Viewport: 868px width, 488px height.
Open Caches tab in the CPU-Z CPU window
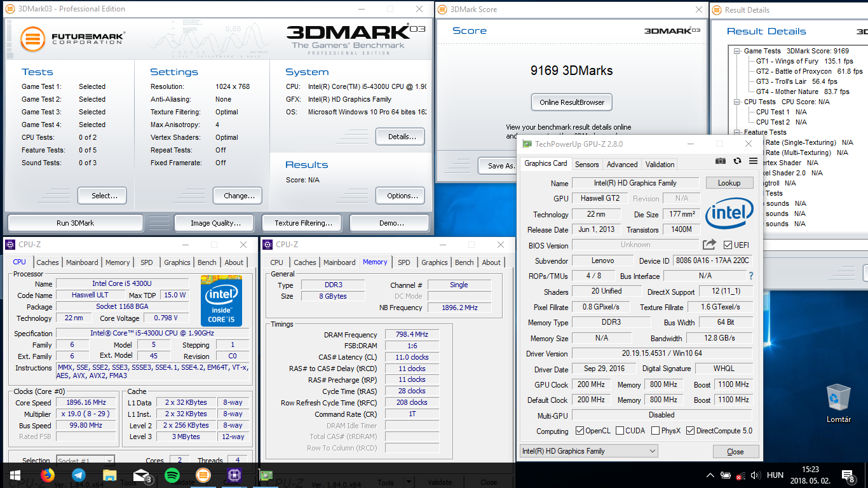coord(48,262)
